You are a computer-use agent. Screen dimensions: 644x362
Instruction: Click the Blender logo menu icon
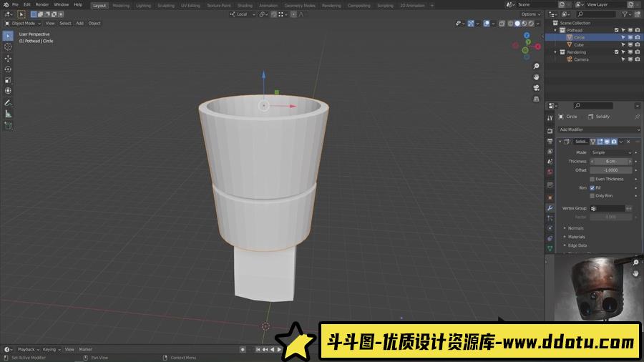[x=6, y=4]
